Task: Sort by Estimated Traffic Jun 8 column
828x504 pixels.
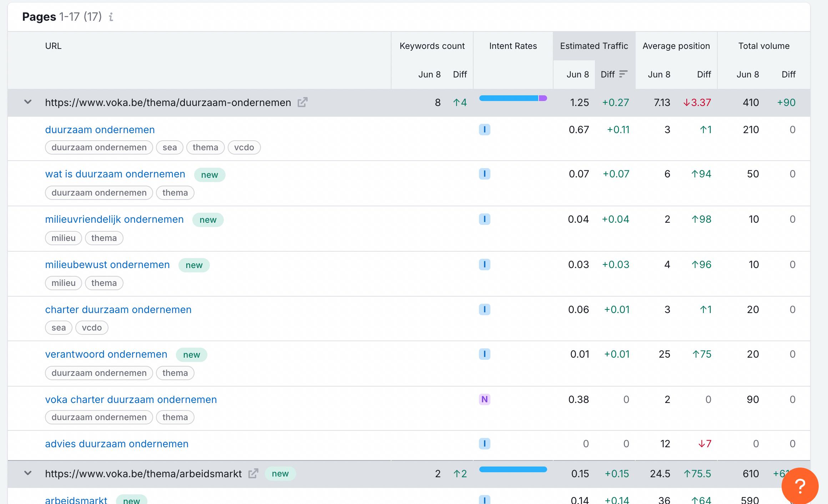Action: (577, 74)
